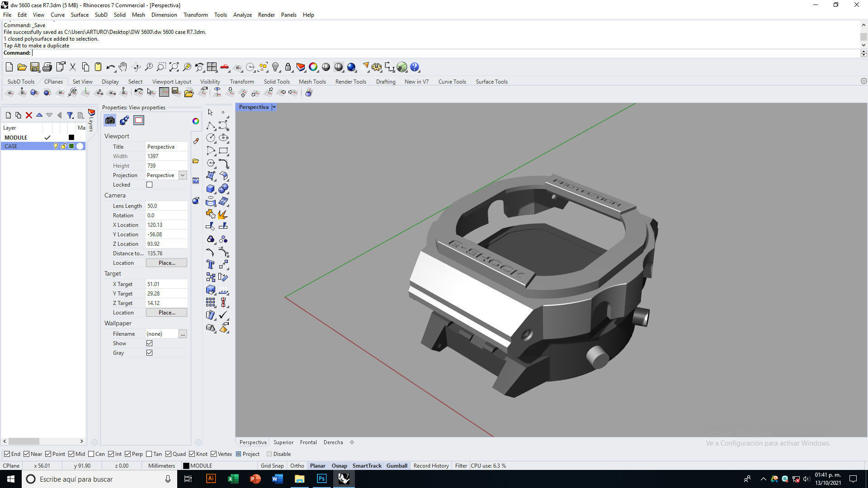
Task: Click the Command input line
Action: click(x=445, y=53)
